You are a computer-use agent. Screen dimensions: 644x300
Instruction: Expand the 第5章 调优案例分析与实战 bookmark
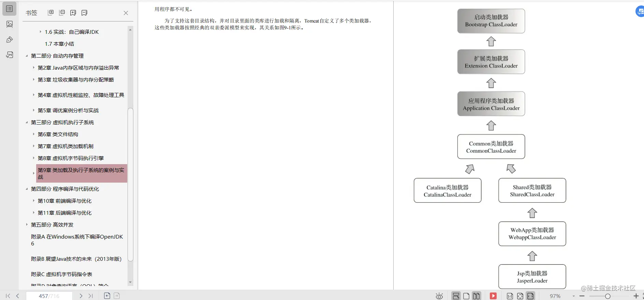[33, 110]
